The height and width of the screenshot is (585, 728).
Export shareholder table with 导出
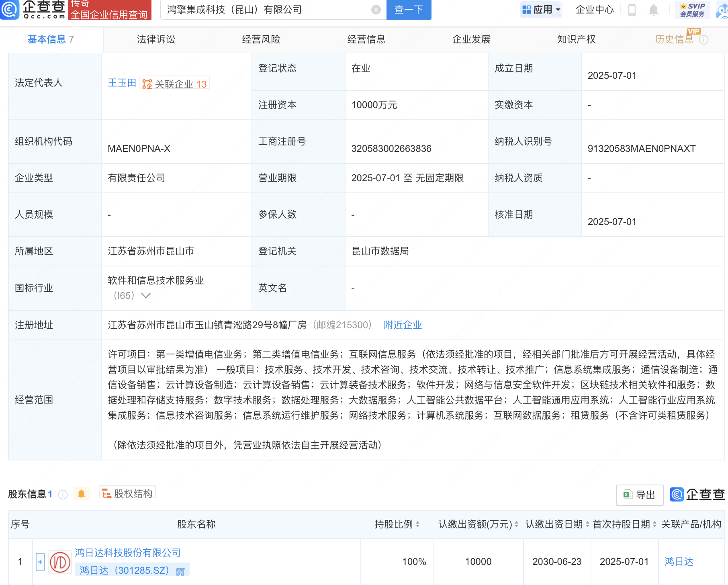[639, 495]
